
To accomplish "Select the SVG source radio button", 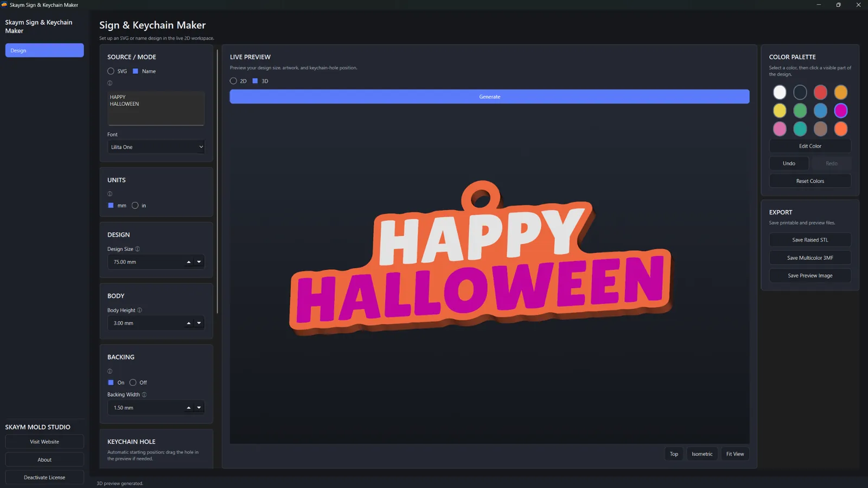I will pyautogui.click(x=111, y=71).
